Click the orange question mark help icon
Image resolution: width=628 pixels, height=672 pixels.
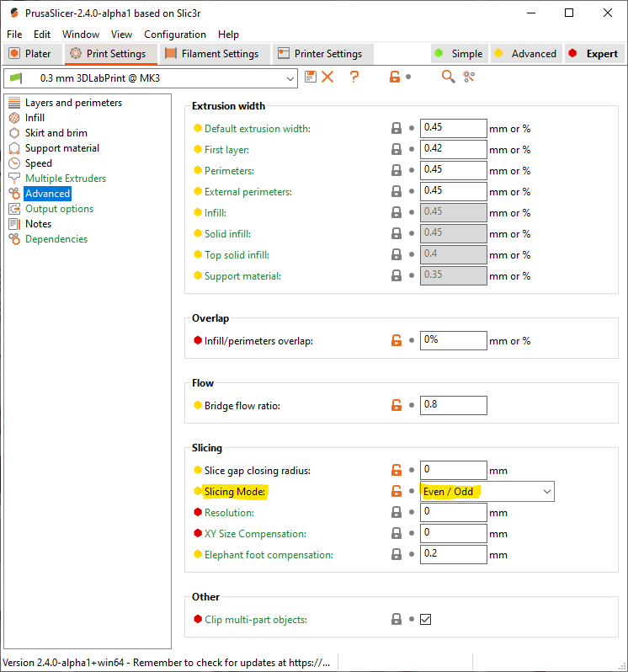point(354,77)
